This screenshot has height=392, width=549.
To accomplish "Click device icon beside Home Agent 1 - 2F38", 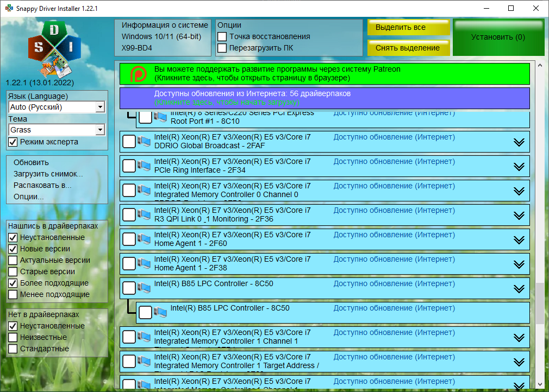I will pos(144,264).
